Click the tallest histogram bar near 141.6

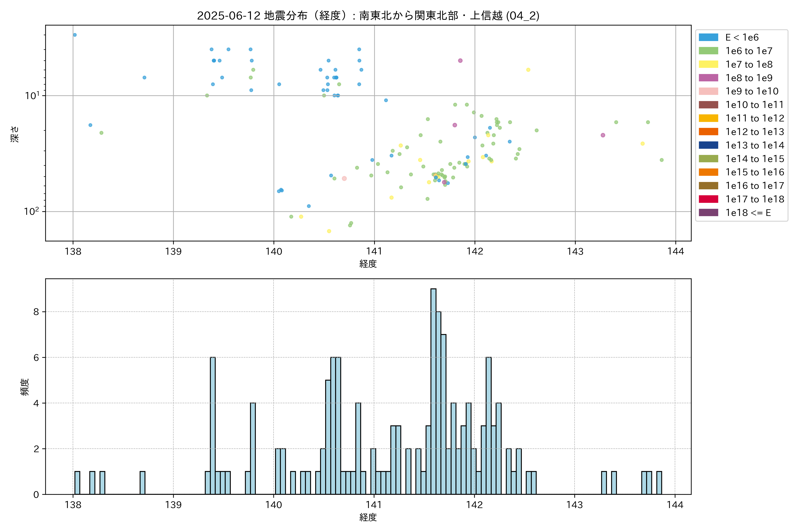433,390
